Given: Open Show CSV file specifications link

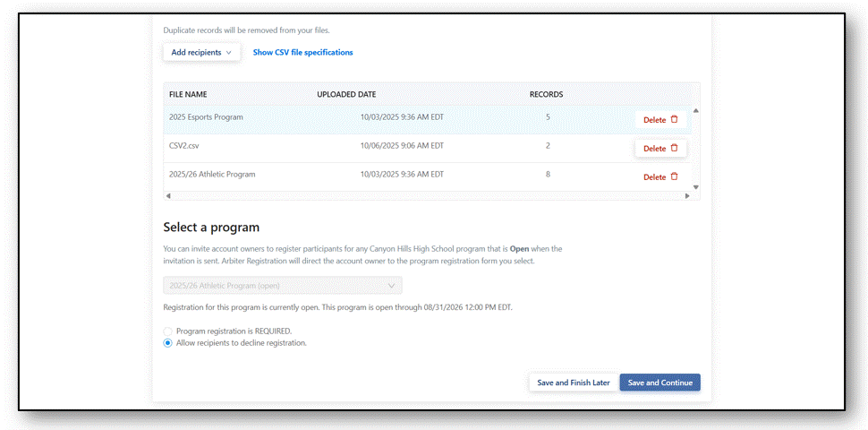Looking at the screenshot, I should click(302, 53).
